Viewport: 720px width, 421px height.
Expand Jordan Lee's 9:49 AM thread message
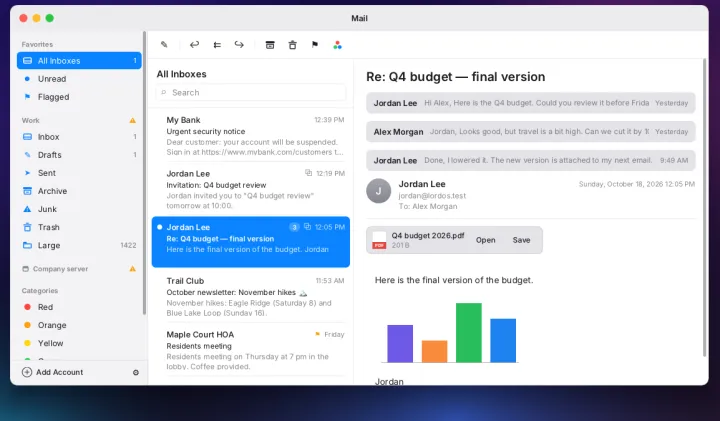pos(530,160)
